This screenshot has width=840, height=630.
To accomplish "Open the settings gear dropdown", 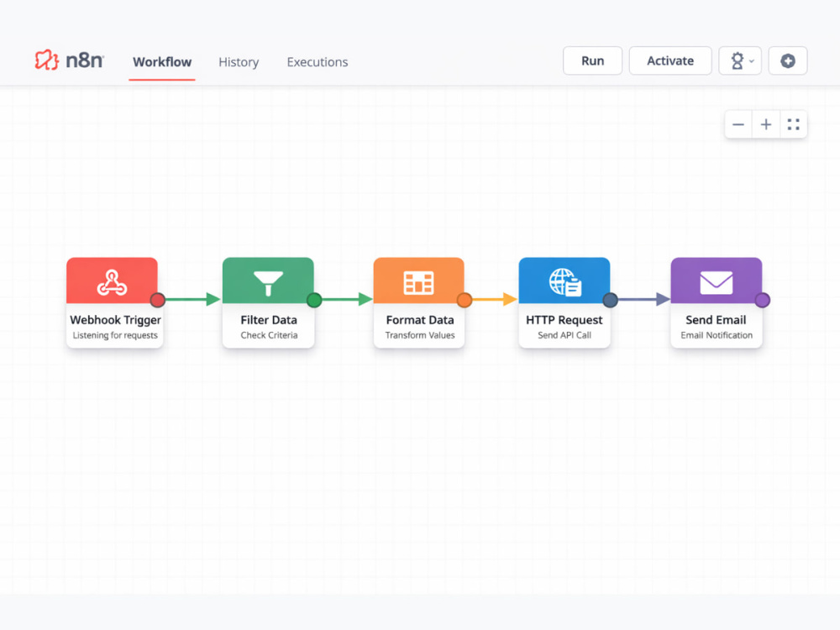I will [740, 60].
